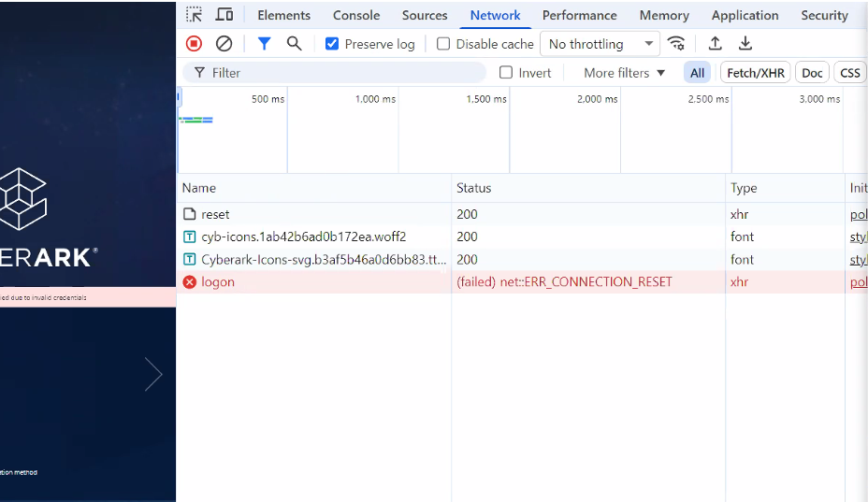Switch to the Console tab
Viewport: 868px width, 502px height.
pyautogui.click(x=356, y=16)
